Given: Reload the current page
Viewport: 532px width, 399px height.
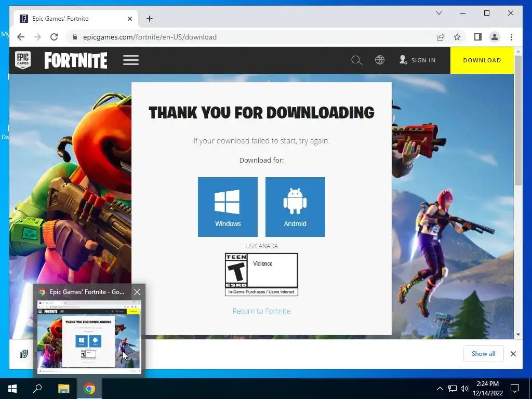Looking at the screenshot, I should pos(54,37).
